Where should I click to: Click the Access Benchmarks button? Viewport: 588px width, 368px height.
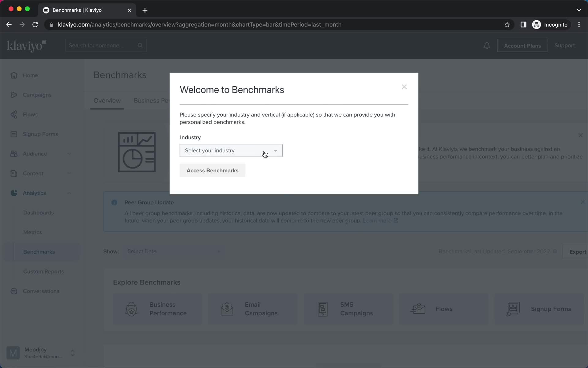point(212,171)
